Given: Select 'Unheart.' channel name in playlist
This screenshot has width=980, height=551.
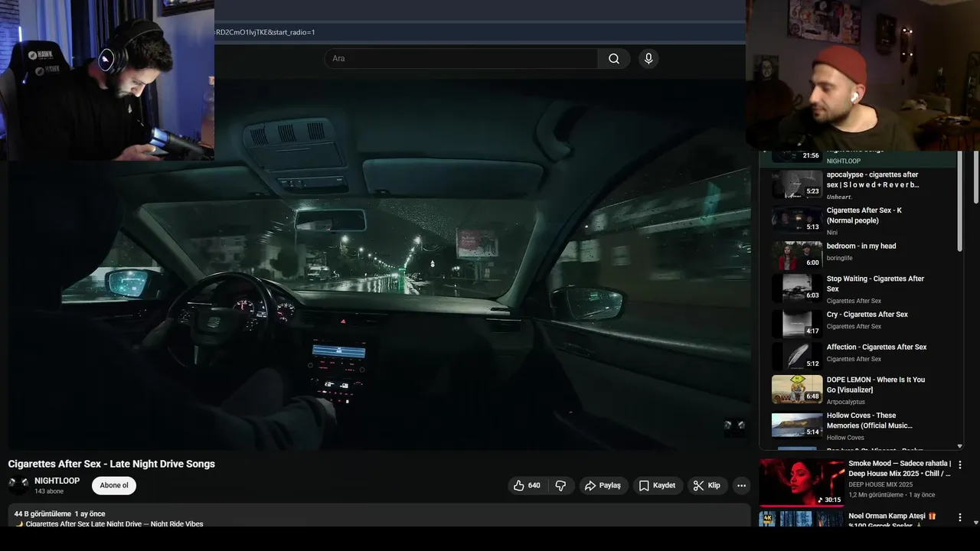Looking at the screenshot, I should 839,197.
